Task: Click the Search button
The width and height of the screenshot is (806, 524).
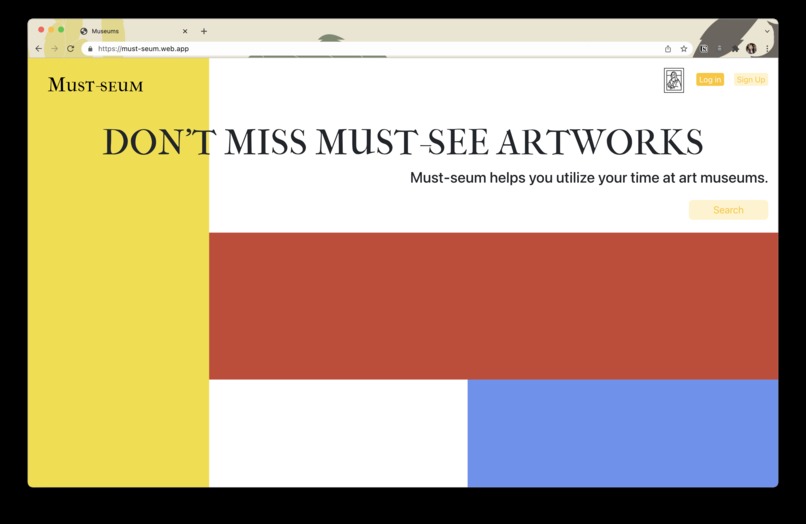Action: (x=728, y=210)
